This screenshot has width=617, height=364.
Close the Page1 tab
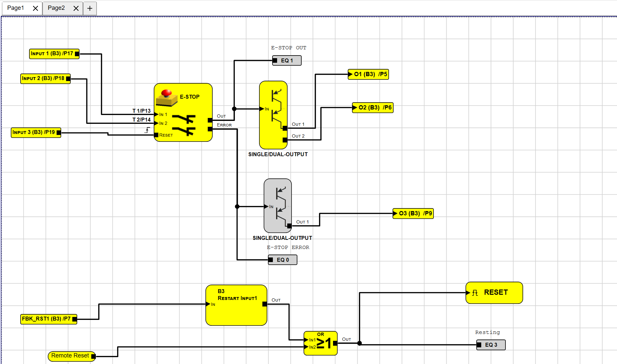(x=35, y=8)
